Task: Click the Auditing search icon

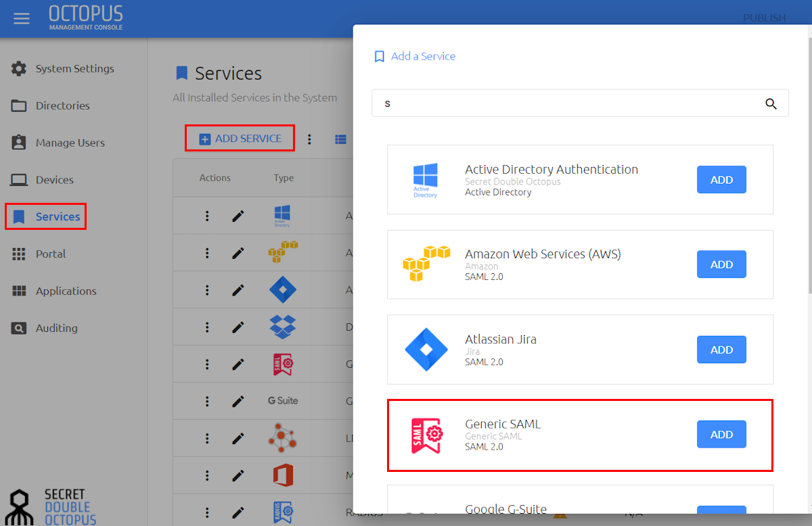Action: 19,328
